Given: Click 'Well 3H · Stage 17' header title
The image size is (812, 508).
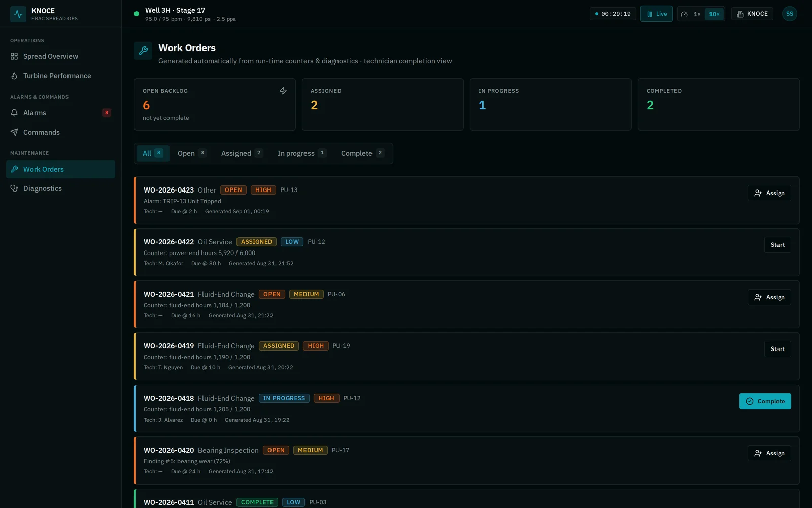Looking at the screenshot, I should coord(175,10).
